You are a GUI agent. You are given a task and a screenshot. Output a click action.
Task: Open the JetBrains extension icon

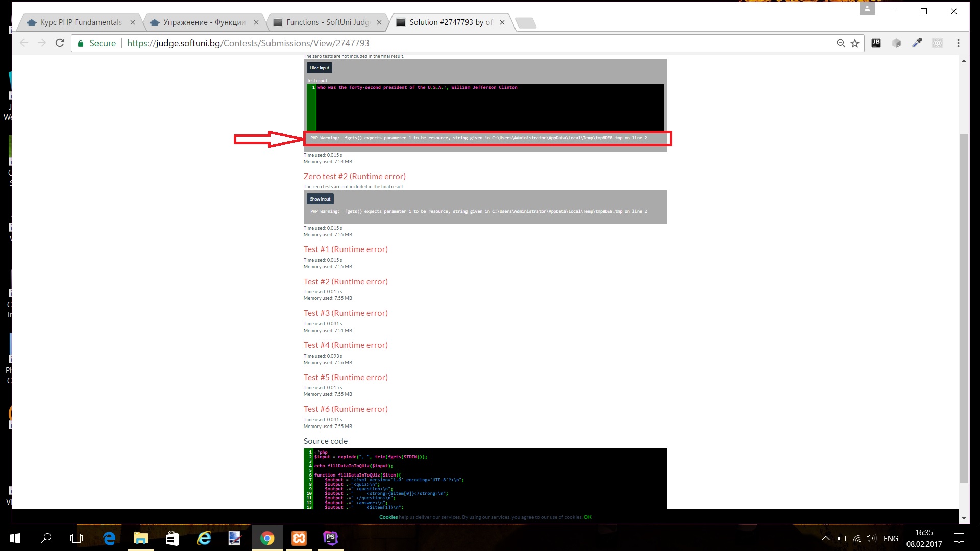pos(876,43)
